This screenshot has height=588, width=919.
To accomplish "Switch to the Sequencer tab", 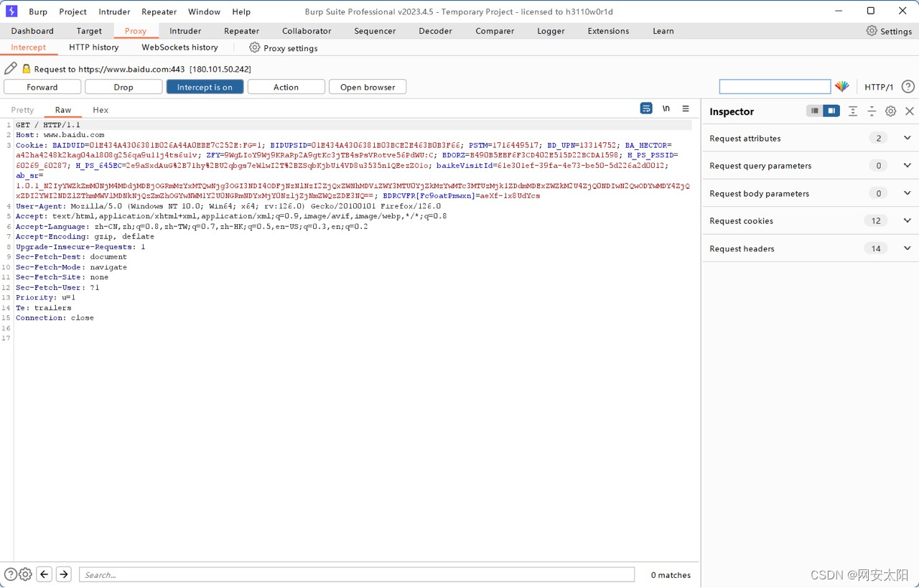I will pyautogui.click(x=375, y=31).
